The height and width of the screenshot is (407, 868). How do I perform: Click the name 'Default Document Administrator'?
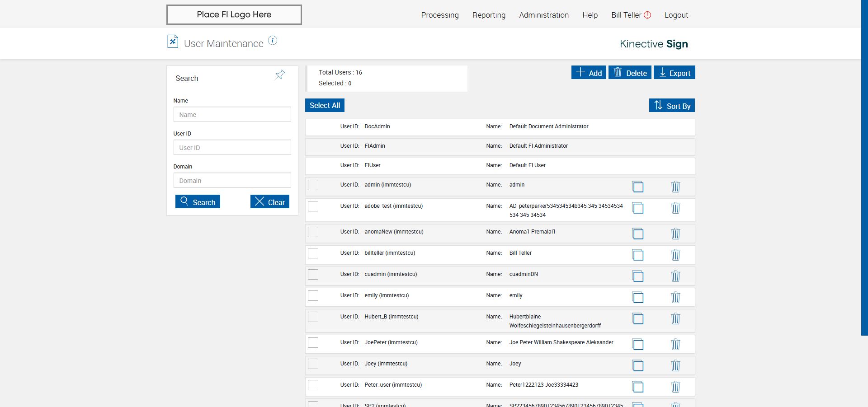tap(549, 126)
